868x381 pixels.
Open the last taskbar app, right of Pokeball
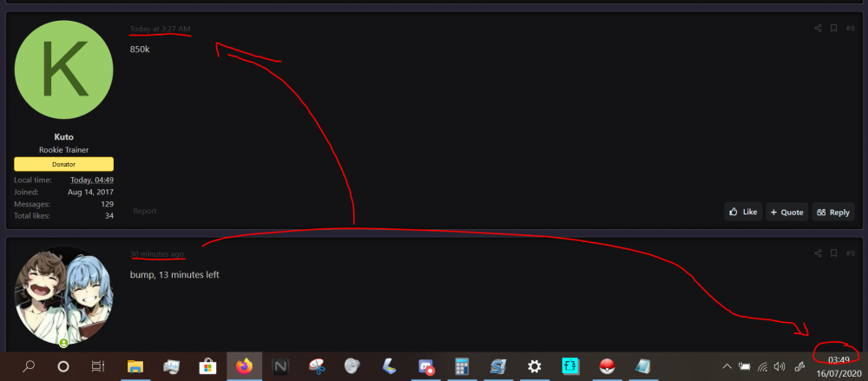tap(643, 366)
